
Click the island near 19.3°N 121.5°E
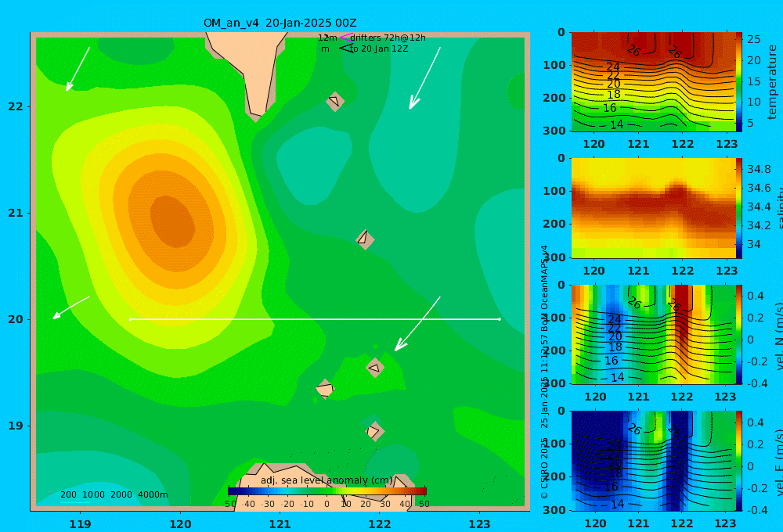click(325, 389)
